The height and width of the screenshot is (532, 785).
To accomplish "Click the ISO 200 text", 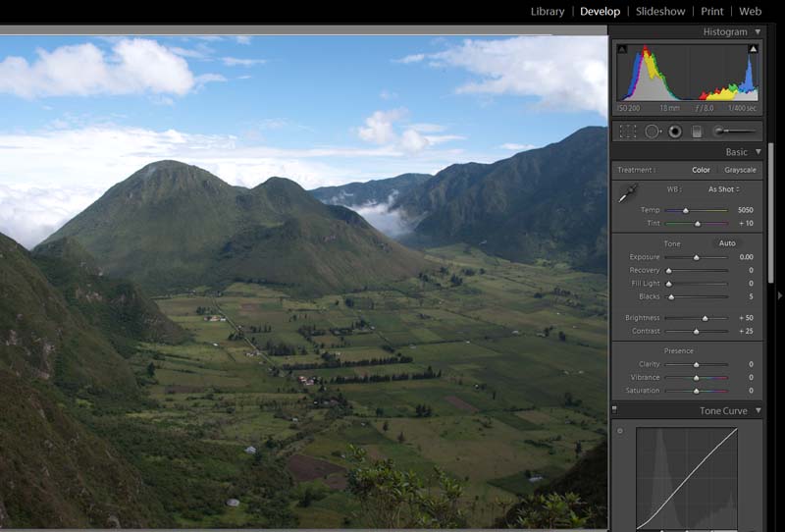I will (628, 108).
